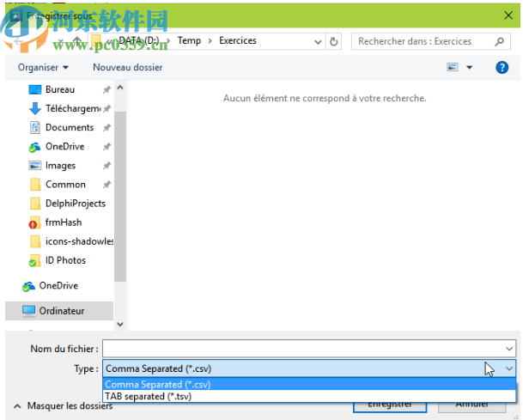Expand the Nom du fichier dropdown arrow
This screenshot has height=420, width=523.
[509, 349]
